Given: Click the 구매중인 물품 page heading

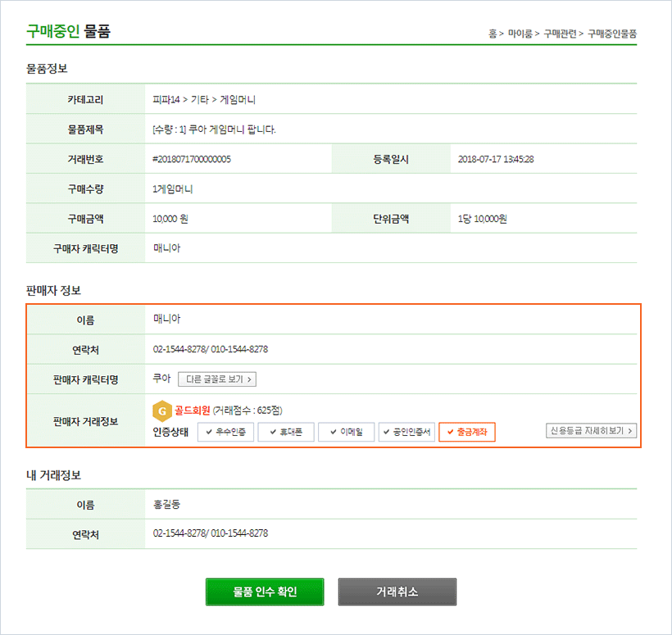Looking at the screenshot, I should coord(68,32).
